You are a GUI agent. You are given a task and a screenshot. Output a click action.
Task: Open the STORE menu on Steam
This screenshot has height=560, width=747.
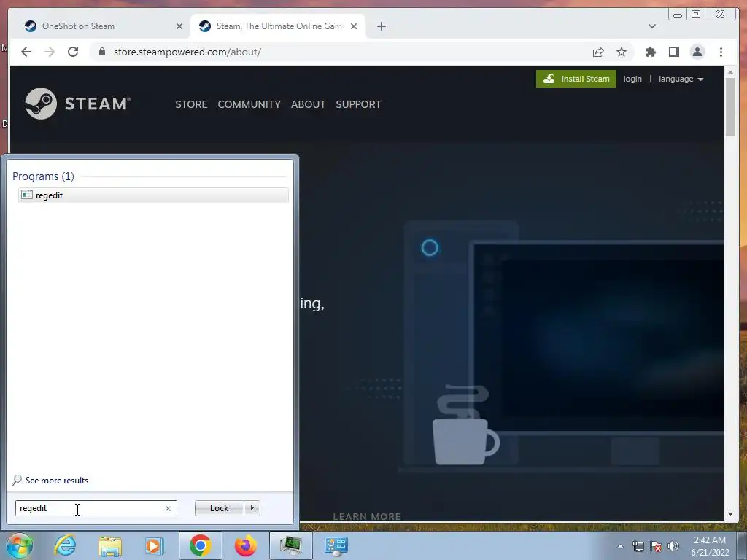pyautogui.click(x=191, y=104)
